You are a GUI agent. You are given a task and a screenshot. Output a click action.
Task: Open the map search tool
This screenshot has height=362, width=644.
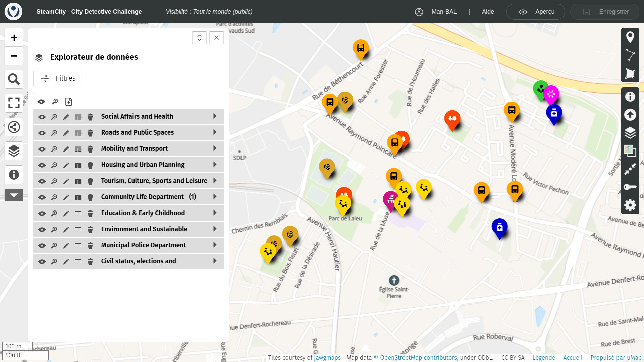[14, 79]
